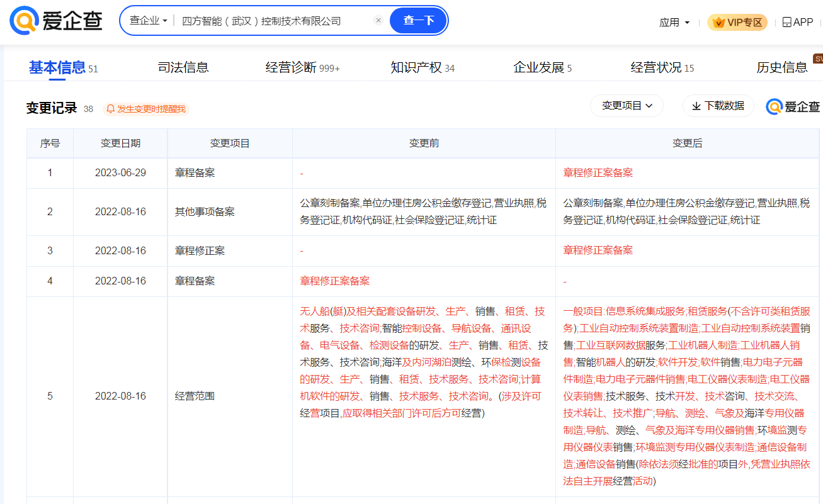Click 章程备案 in row 4
This screenshot has width=823, height=504.
pos(195,281)
